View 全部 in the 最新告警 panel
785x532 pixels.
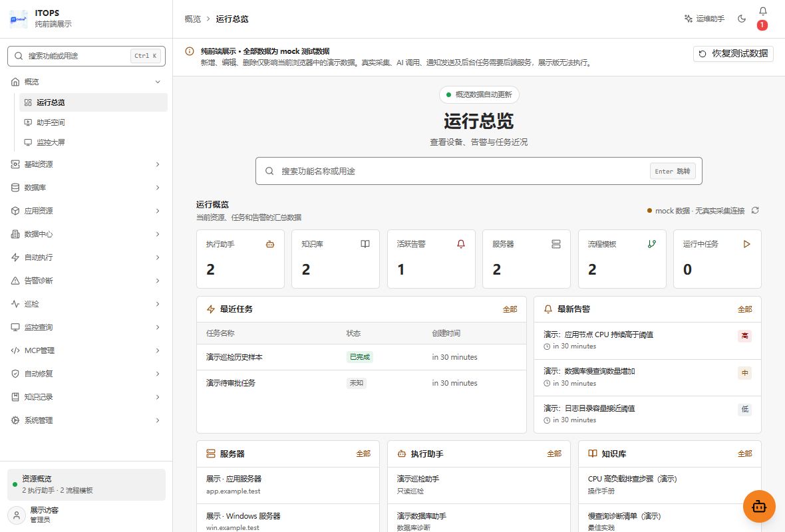pyautogui.click(x=745, y=309)
